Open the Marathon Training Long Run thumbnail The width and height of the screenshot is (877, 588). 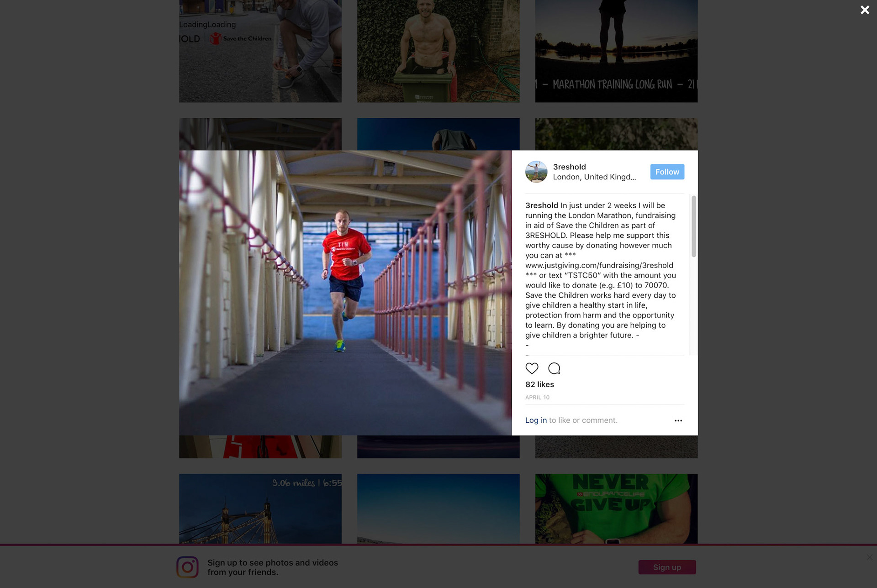616,51
